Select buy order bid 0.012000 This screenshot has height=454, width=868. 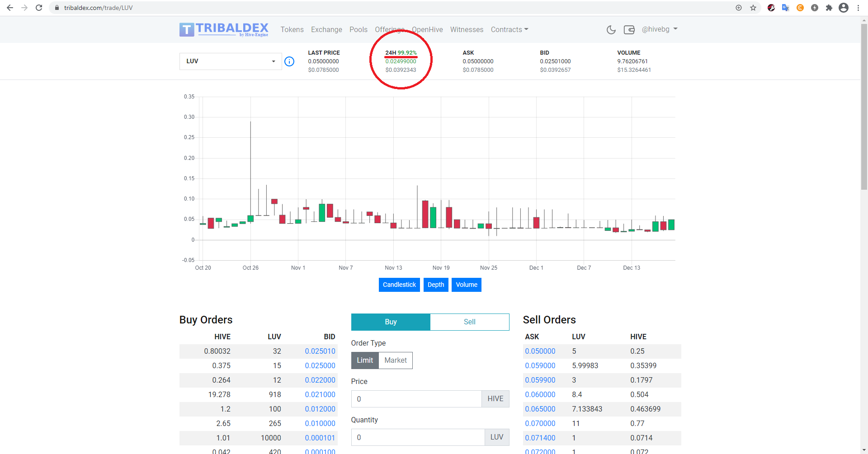pyautogui.click(x=320, y=409)
